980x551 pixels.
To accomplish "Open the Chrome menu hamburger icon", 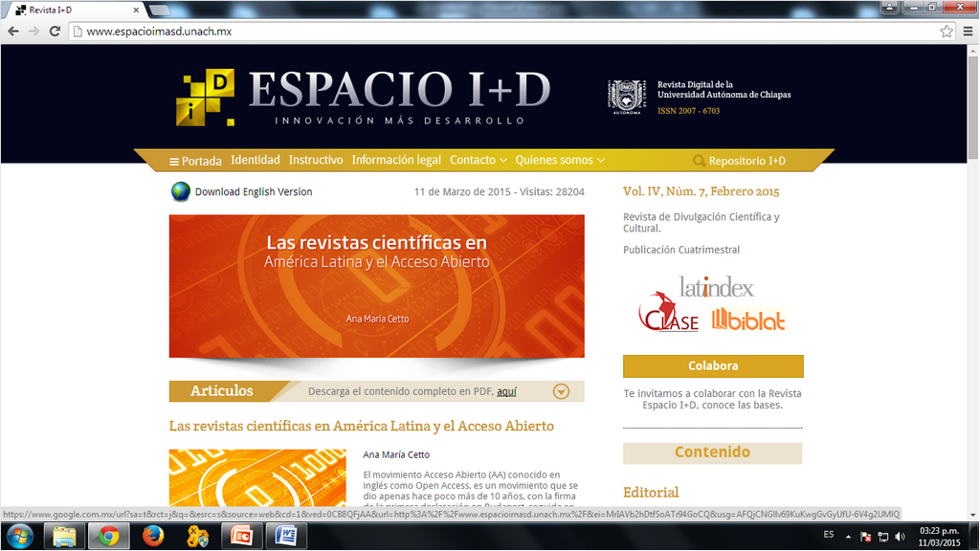I will (968, 32).
